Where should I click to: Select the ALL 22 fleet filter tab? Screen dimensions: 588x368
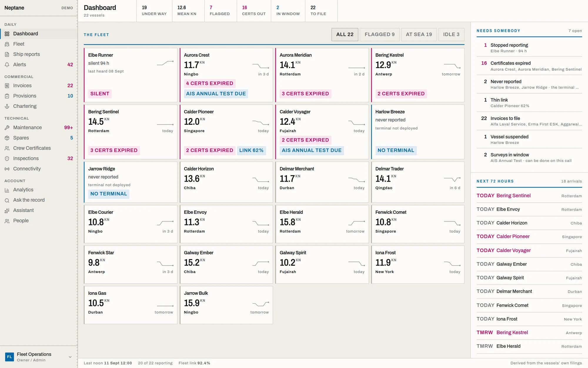point(345,34)
